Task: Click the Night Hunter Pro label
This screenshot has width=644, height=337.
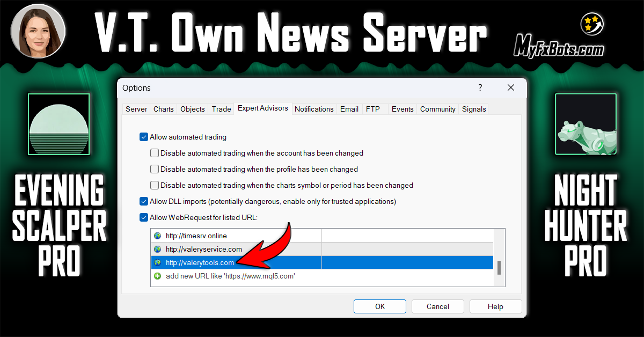Action: [586, 226]
